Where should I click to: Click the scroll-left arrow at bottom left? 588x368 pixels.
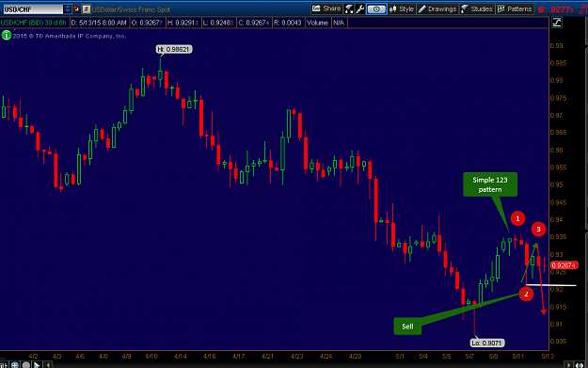coord(48,364)
